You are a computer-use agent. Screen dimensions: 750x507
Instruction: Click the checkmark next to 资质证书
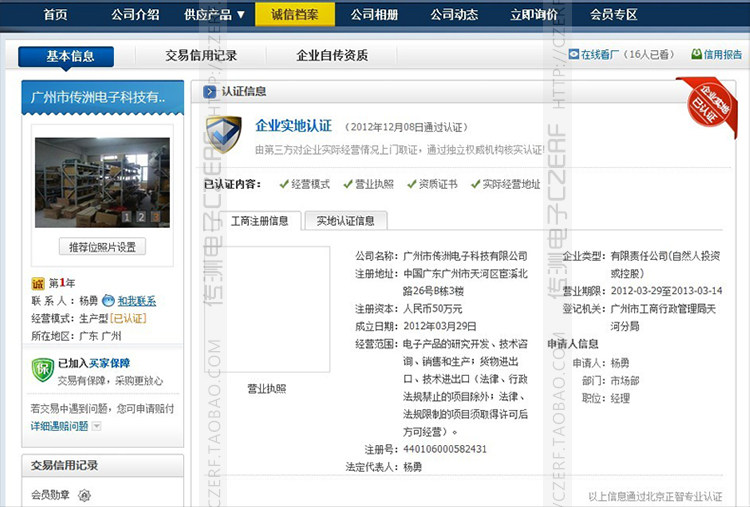pos(411,184)
